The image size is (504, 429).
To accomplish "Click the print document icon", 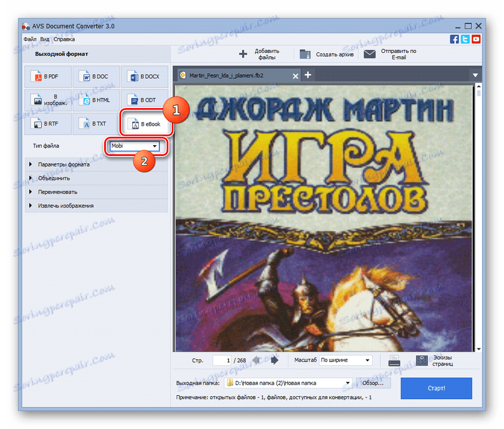I will 394,360.
